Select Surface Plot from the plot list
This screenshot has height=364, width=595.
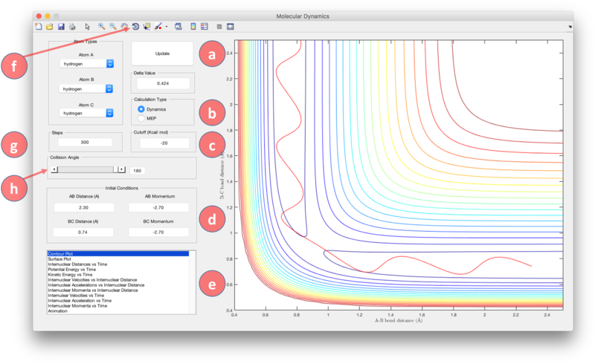(61, 260)
